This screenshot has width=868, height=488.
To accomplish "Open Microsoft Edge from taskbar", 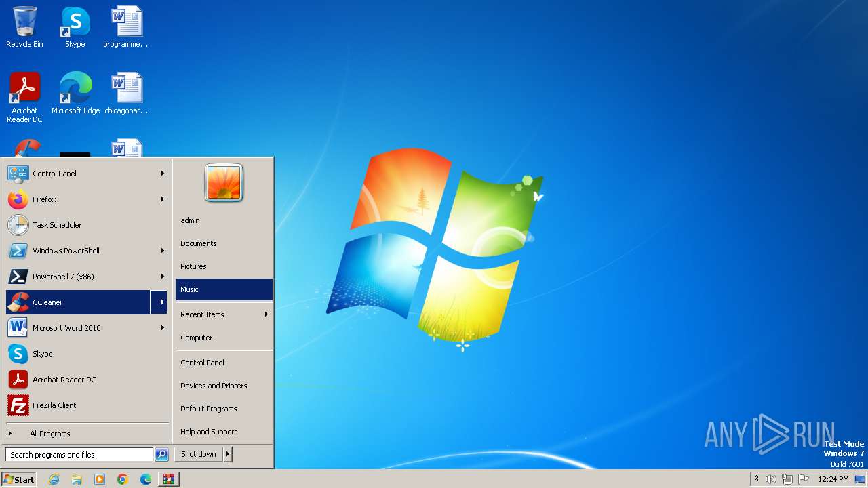I will point(146,479).
